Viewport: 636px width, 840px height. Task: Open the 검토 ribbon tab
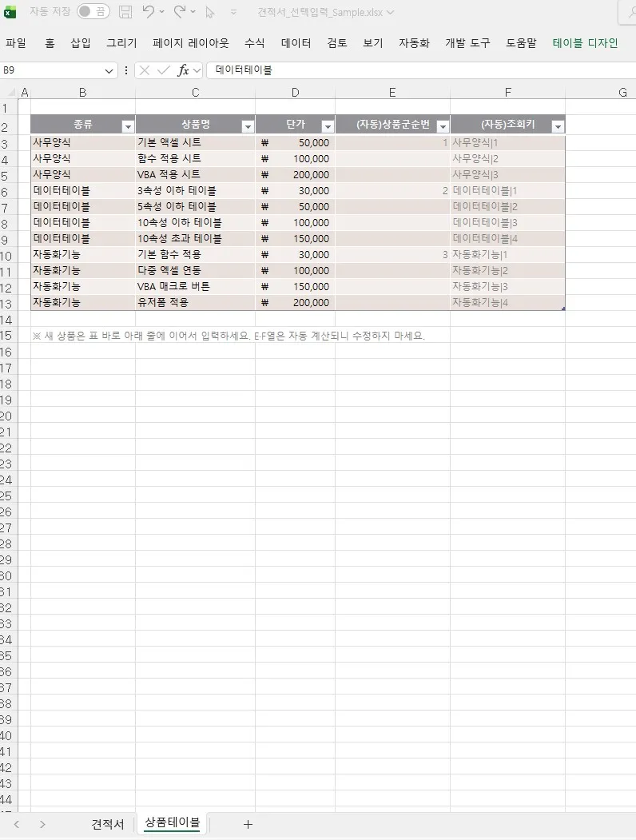[x=337, y=43]
